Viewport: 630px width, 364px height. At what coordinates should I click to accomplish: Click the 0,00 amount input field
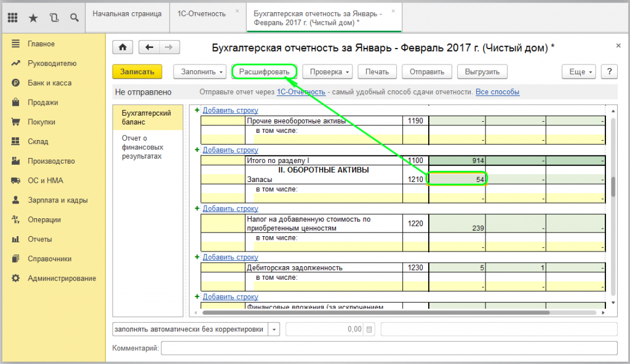[325, 330]
